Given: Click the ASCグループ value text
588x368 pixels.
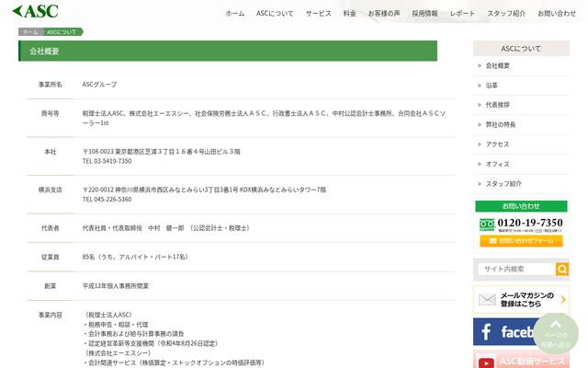Looking at the screenshot, I should click(99, 85).
